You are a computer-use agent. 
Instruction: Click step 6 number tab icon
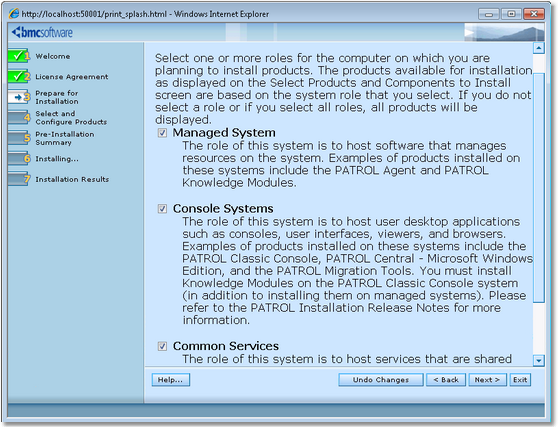19,158
